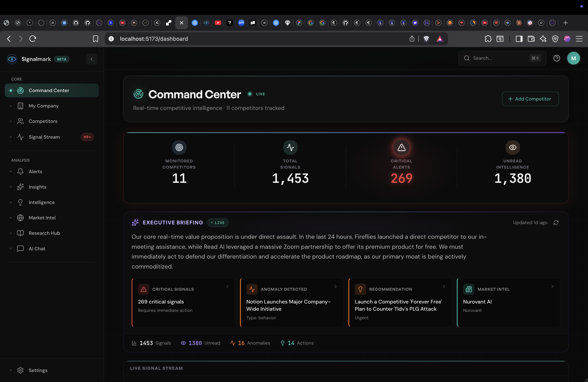The width and height of the screenshot is (588, 382).
Task: Click the Add Competitor button
Action: coord(530,99)
